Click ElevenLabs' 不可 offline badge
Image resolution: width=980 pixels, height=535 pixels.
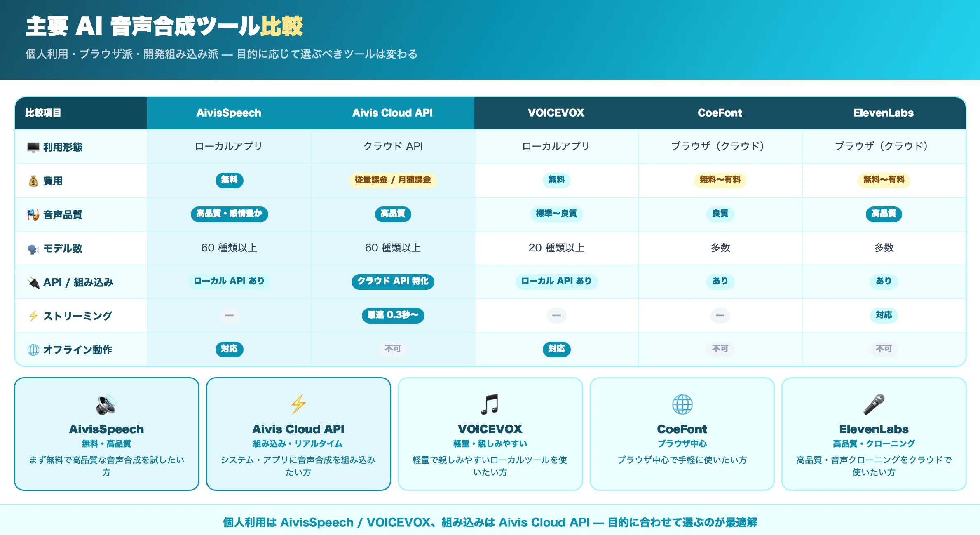point(884,349)
